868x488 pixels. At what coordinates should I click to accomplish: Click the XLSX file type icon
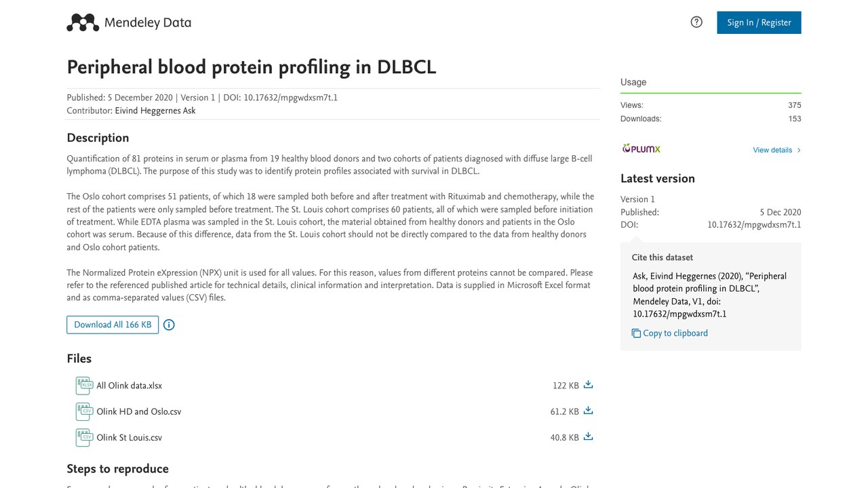click(84, 386)
